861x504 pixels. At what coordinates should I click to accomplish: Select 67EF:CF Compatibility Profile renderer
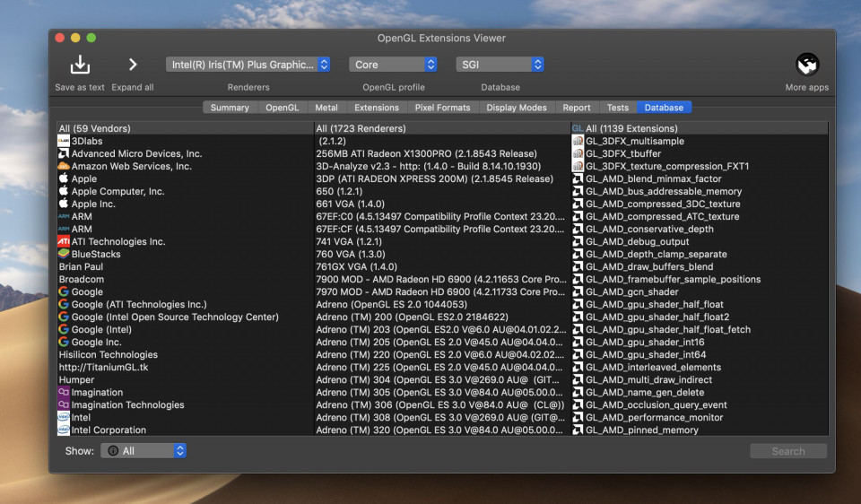(x=442, y=229)
